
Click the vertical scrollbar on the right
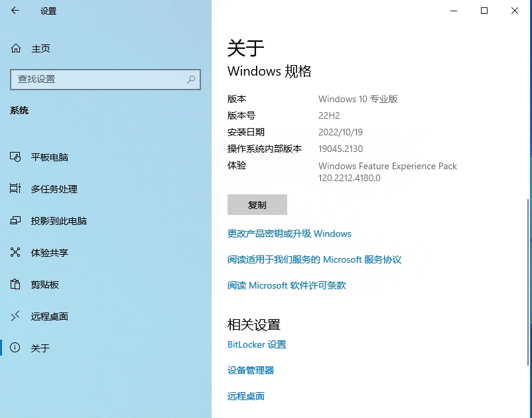tap(527, 282)
